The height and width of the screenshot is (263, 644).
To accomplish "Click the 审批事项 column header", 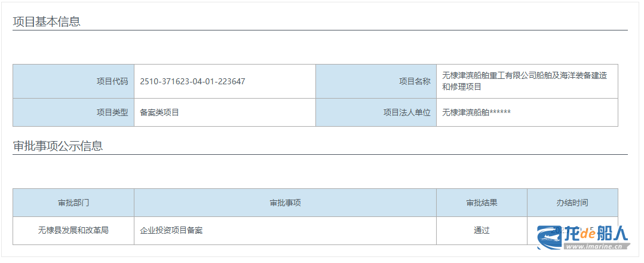I will (285, 203).
